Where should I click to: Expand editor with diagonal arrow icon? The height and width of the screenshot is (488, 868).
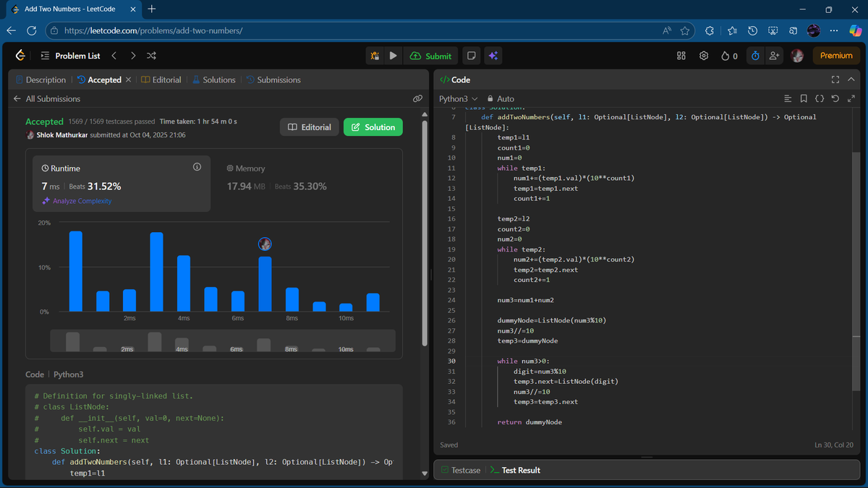[x=851, y=99]
